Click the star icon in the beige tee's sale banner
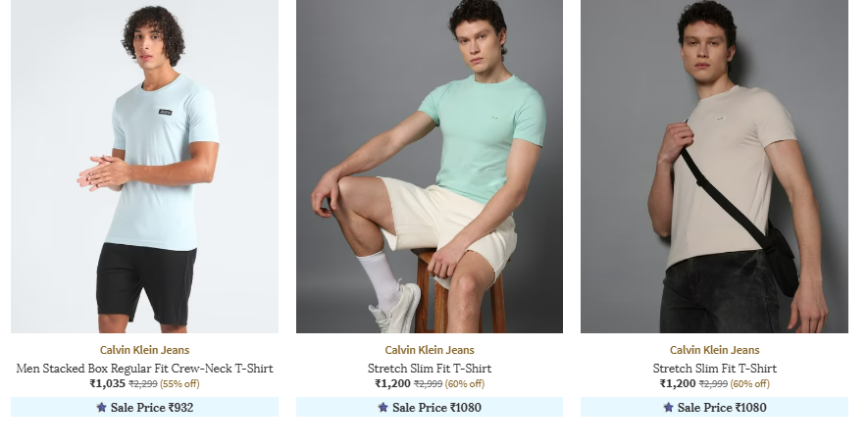The height and width of the screenshot is (447, 868). pyautogui.click(x=668, y=407)
